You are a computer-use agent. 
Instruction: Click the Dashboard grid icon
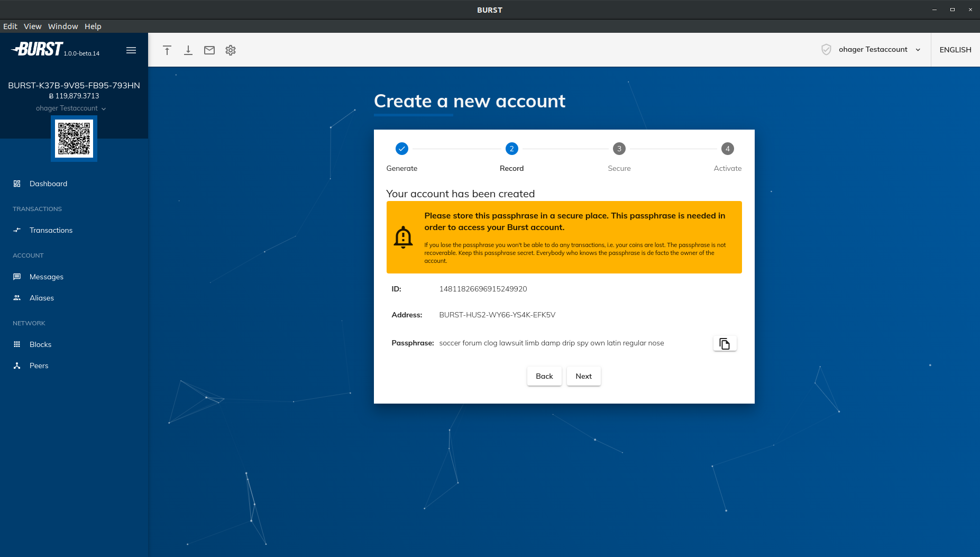(x=17, y=184)
